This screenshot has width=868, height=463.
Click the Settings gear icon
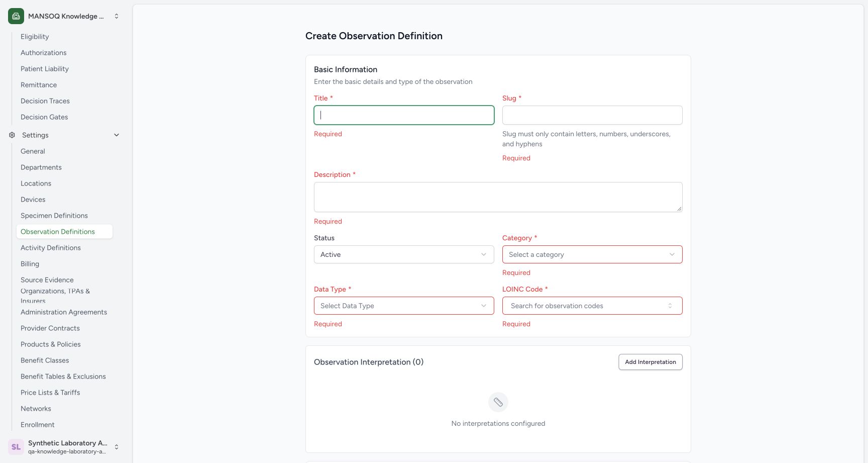(x=12, y=135)
